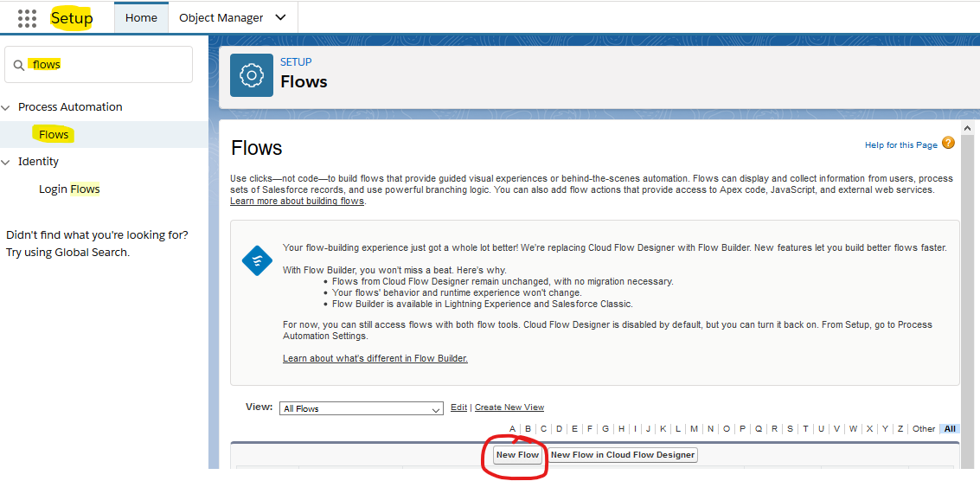Open the Object Manager dropdown chevron

coord(280,17)
